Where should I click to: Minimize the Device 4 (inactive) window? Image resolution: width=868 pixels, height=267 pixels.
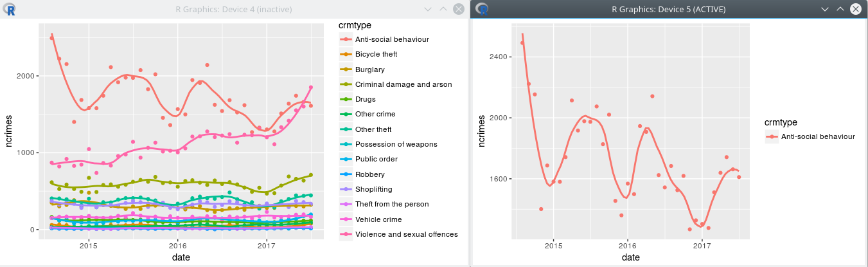tap(429, 9)
